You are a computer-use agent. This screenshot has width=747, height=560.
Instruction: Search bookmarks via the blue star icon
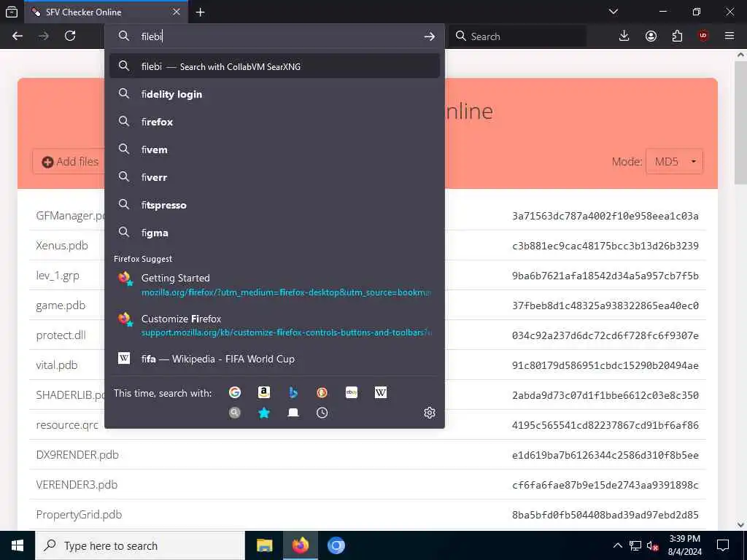264,413
